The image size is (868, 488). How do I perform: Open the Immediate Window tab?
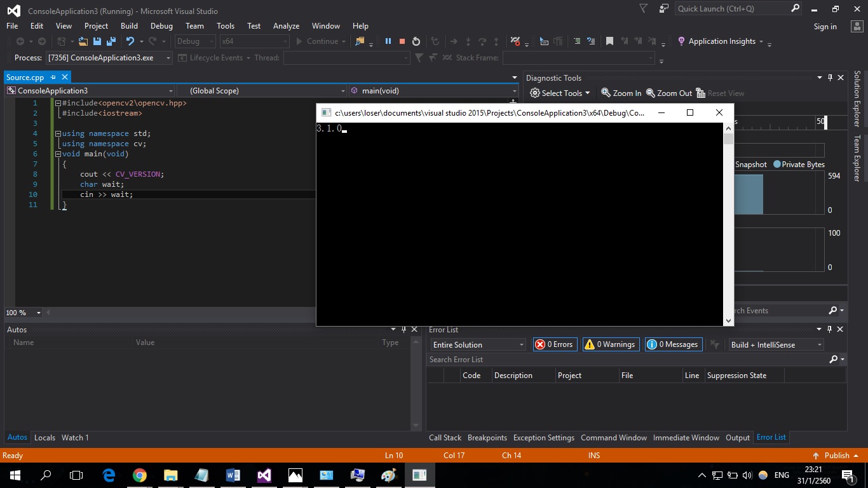coord(686,437)
